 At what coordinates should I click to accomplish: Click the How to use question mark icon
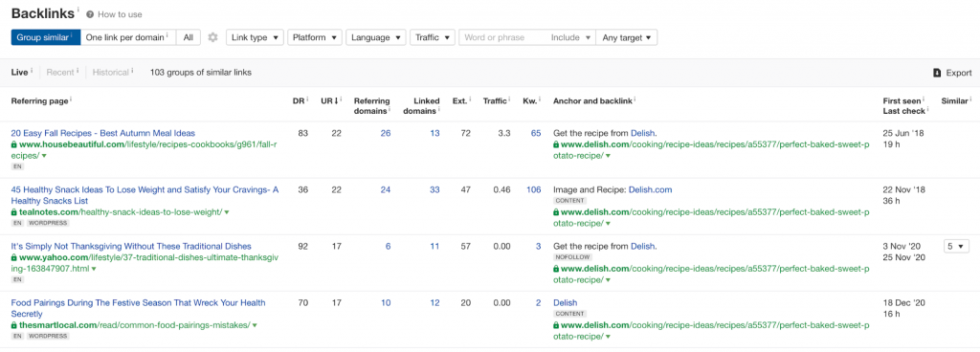90,14
